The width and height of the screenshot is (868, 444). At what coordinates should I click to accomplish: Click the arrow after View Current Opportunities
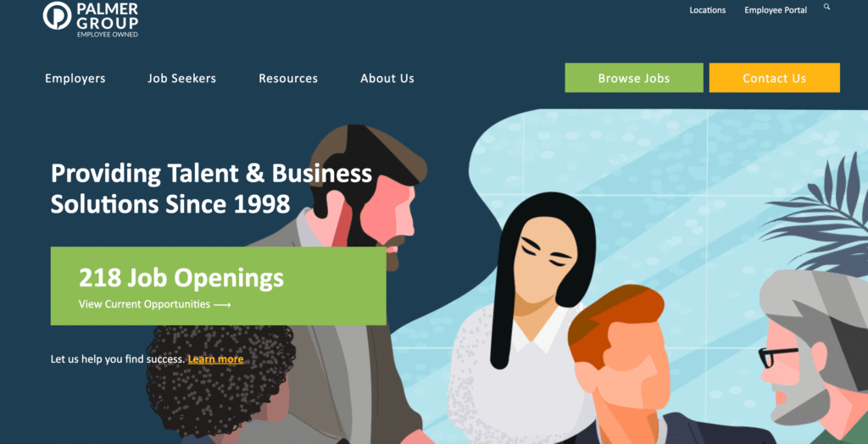click(x=222, y=304)
